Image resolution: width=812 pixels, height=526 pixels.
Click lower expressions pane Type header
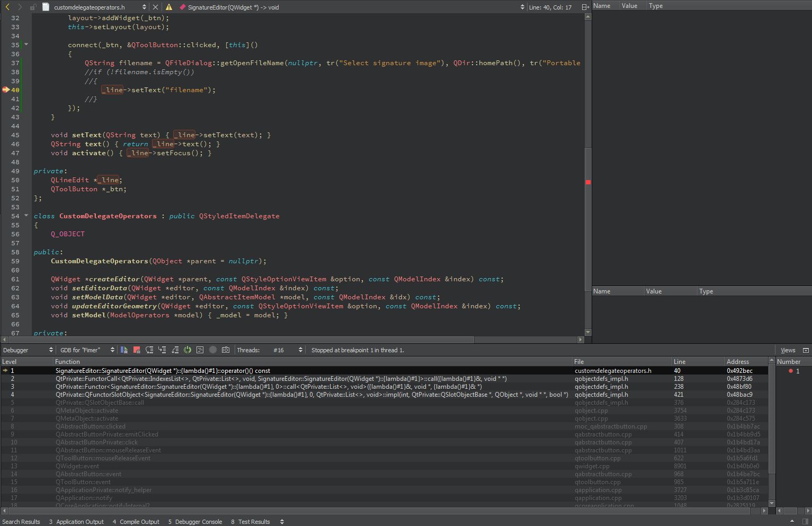pyautogui.click(x=754, y=291)
